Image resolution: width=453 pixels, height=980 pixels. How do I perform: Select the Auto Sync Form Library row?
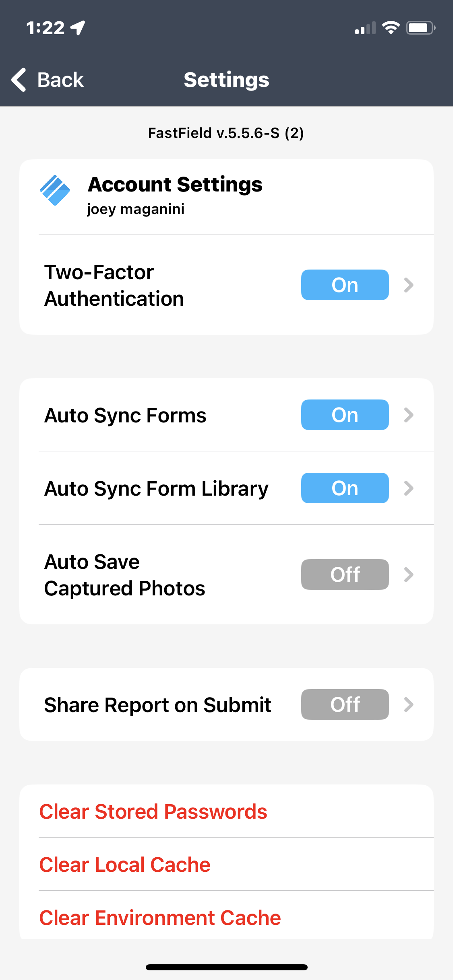pos(156,488)
